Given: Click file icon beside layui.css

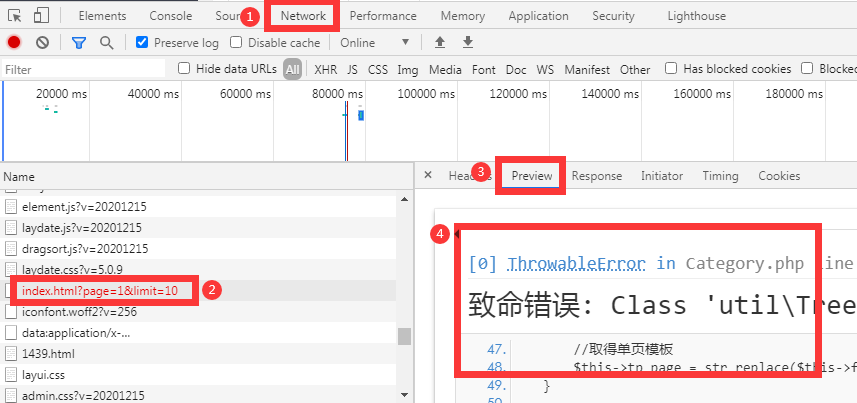Looking at the screenshot, I should (11, 375).
